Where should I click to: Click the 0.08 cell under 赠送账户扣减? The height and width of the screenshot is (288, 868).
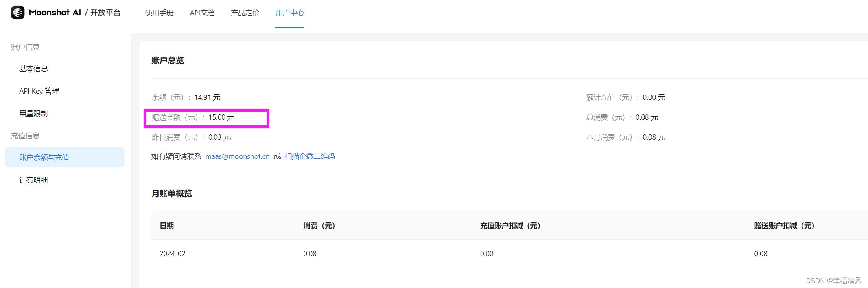pos(761,254)
